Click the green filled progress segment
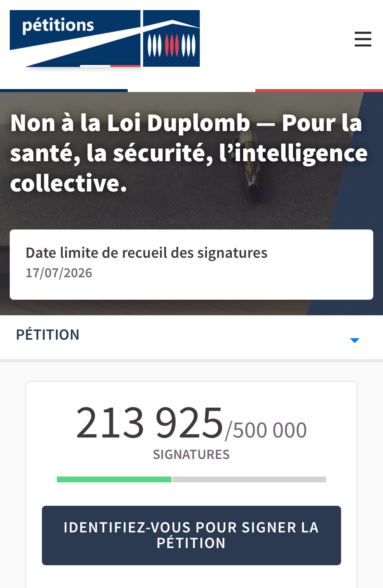This screenshot has width=383, height=588. pos(114,479)
